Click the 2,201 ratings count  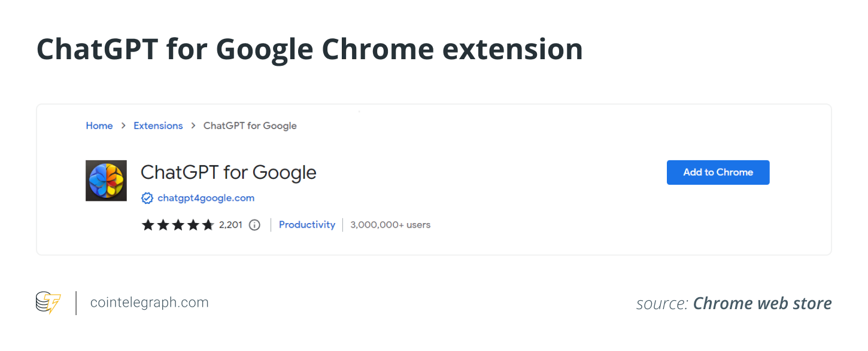tap(230, 225)
